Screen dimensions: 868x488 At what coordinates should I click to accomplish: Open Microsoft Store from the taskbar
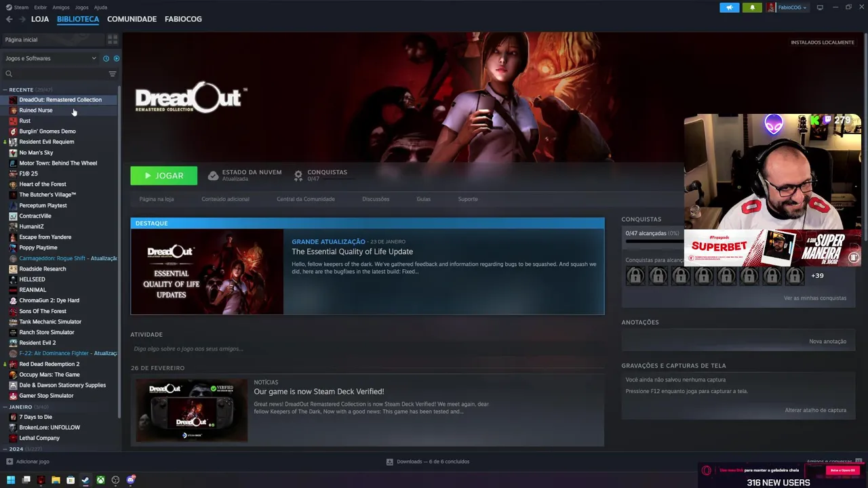coord(71,480)
